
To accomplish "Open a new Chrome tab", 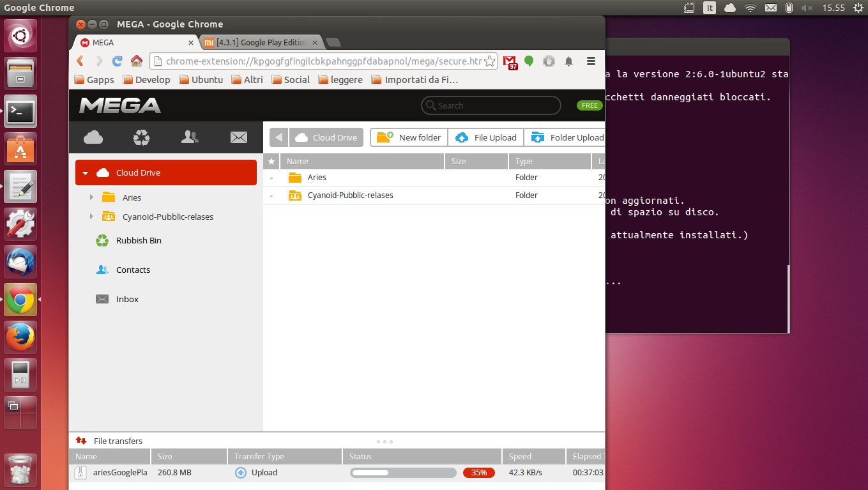I will click(333, 42).
